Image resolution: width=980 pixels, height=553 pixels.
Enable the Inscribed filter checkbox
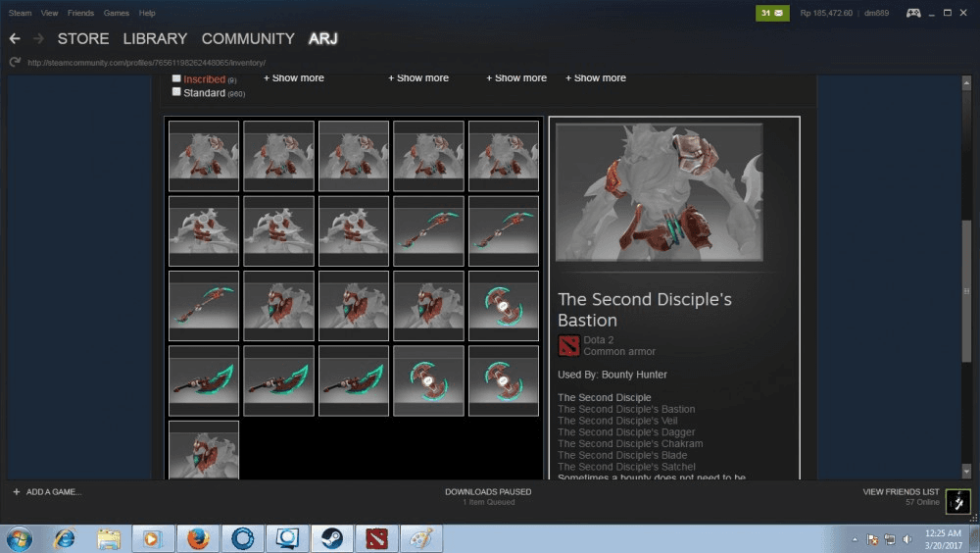point(176,78)
